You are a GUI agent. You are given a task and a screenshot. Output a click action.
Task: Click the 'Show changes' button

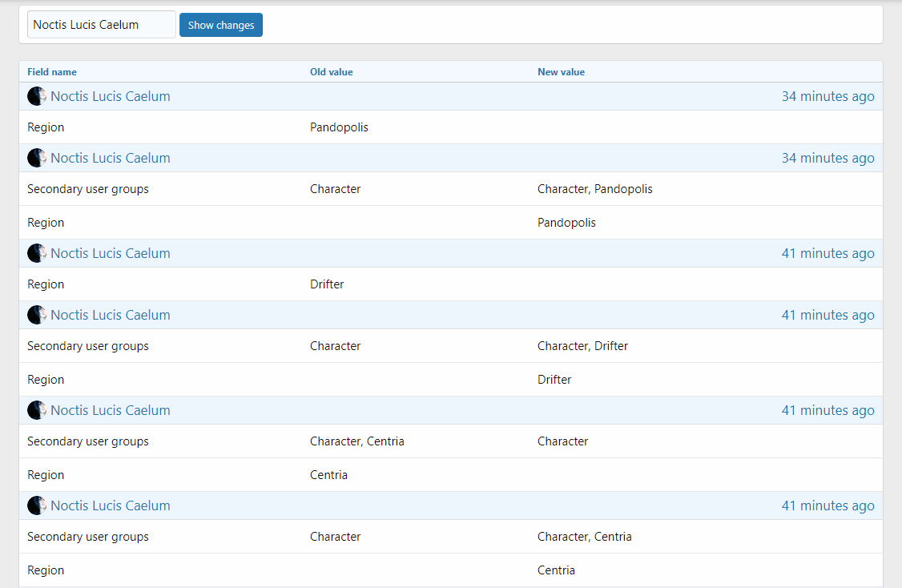(x=220, y=25)
